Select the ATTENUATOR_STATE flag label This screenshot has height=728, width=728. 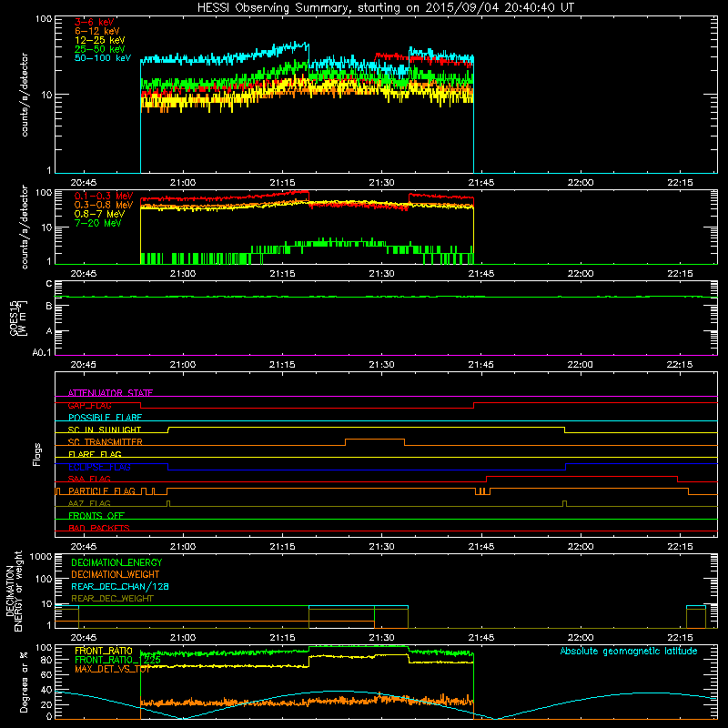(110, 393)
